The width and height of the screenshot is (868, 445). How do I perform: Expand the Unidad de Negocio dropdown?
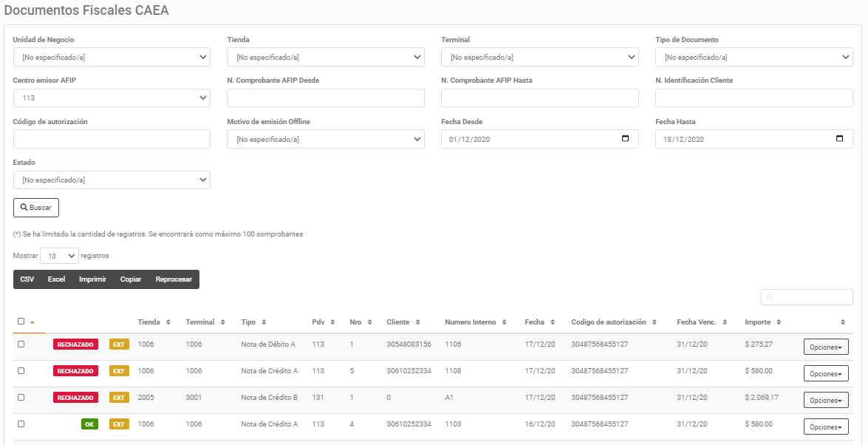pos(112,57)
